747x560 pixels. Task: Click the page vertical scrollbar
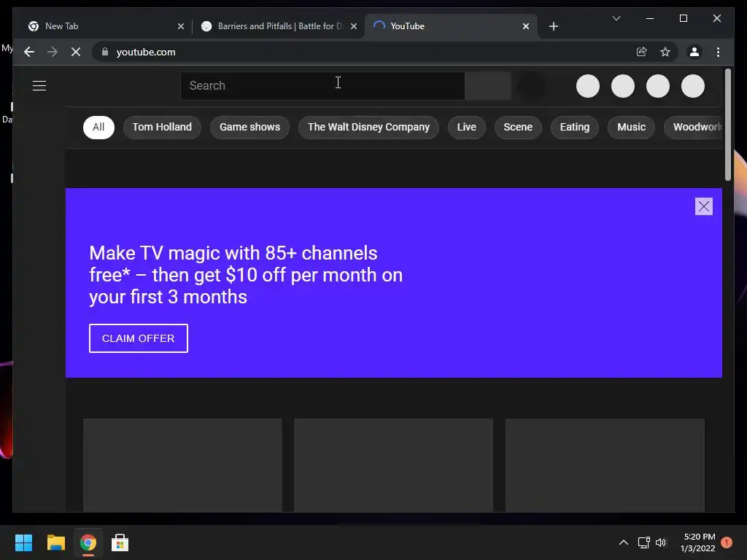[727, 125]
